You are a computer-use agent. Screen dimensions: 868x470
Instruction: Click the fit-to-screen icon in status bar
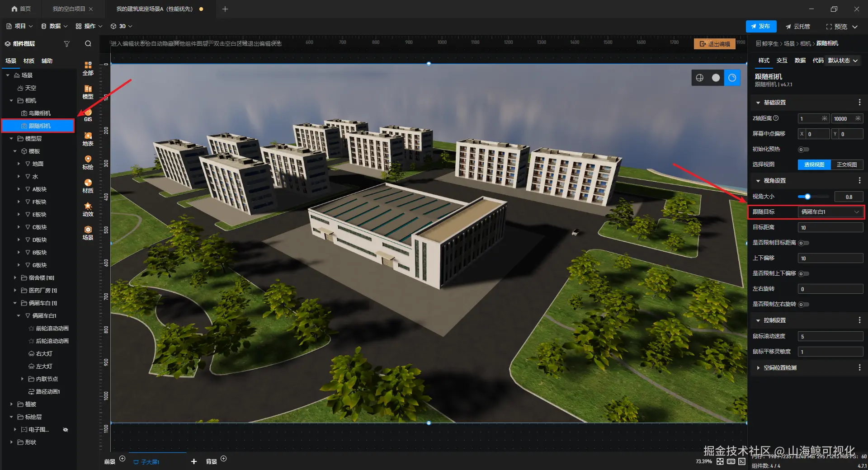click(x=720, y=461)
